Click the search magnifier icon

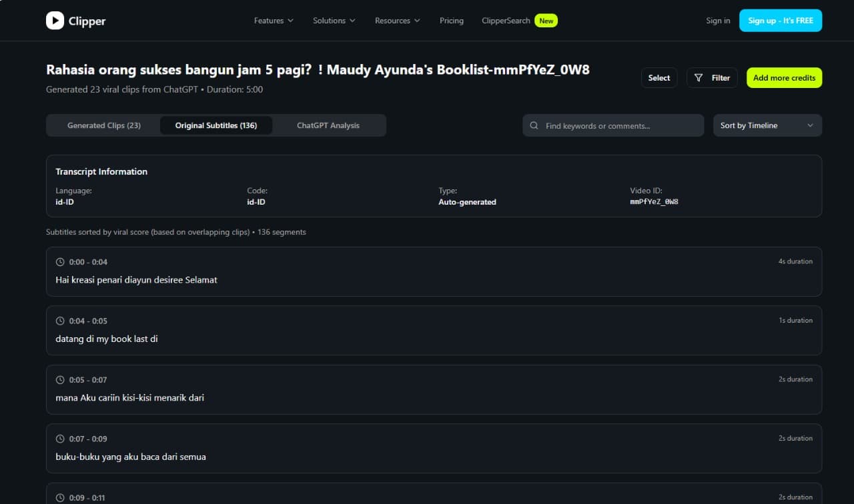pos(534,125)
